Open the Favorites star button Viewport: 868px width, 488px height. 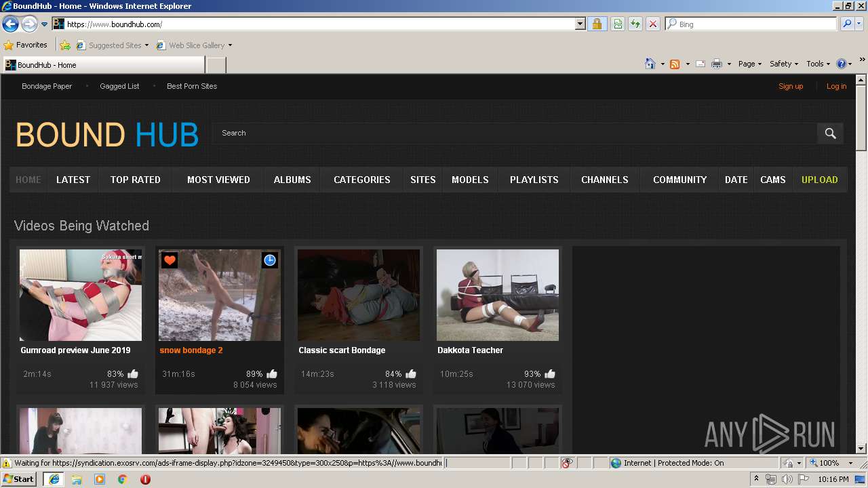tap(26, 45)
